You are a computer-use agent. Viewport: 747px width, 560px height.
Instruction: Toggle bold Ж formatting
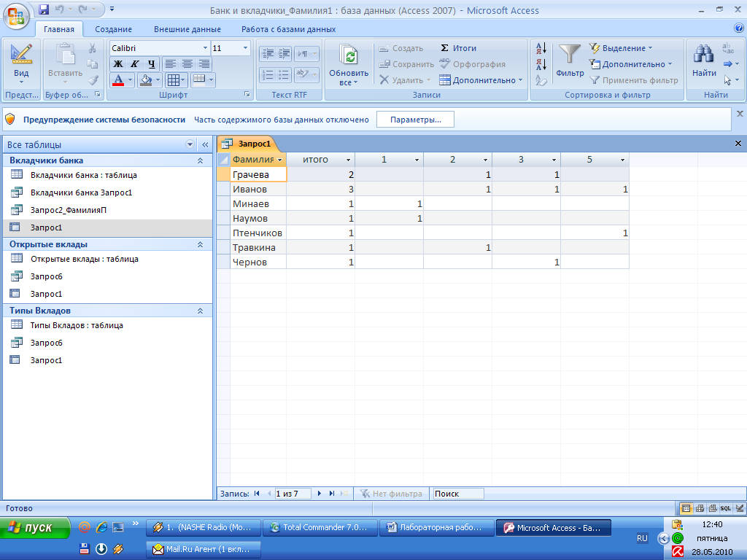(x=117, y=64)
